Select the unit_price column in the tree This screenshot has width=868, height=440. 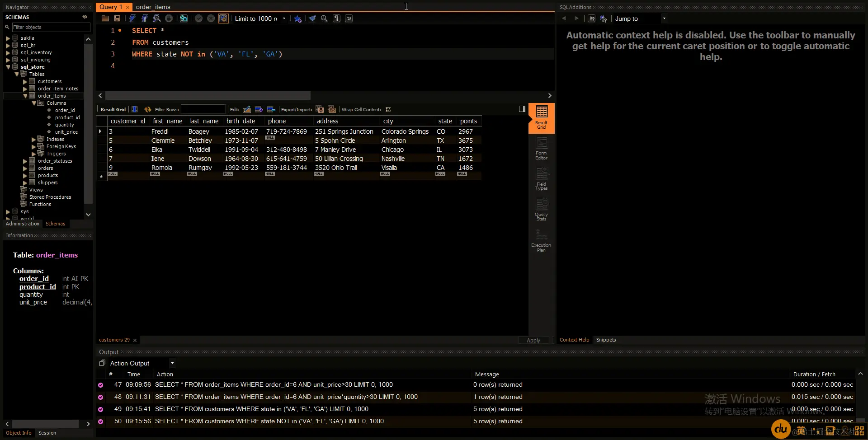point(66,132)
